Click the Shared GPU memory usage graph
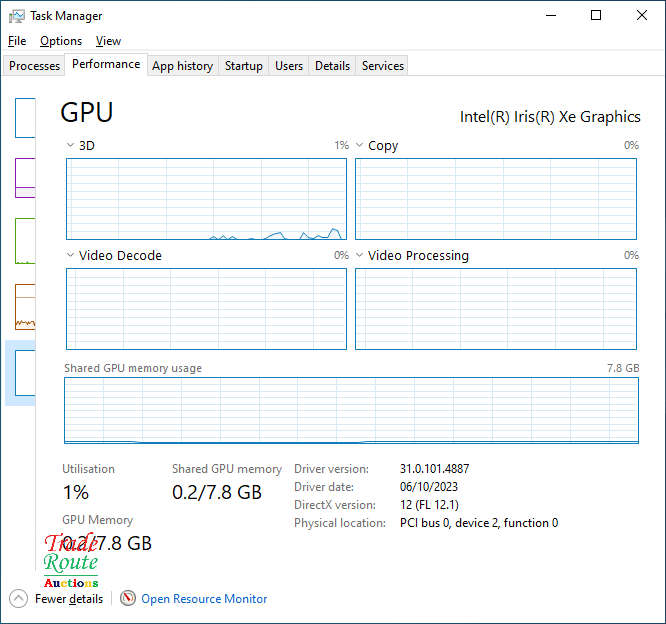The image size is (666, 624). (x=351, y=410)
